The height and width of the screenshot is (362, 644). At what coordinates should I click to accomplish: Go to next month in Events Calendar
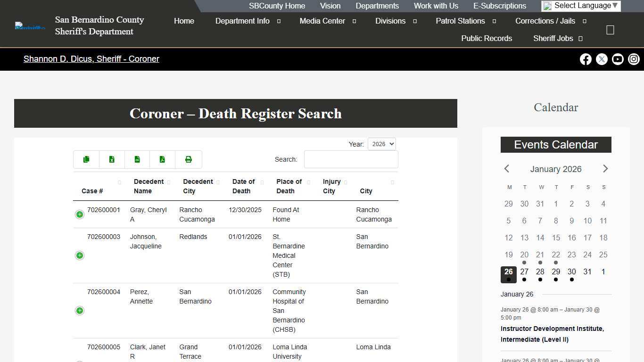click(x=605, y=168)
